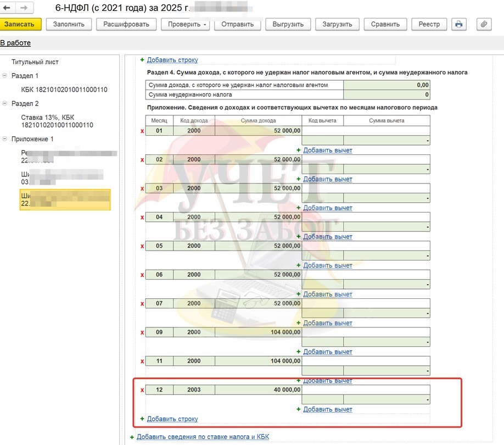
Task: Click the back arrow navigation button
Action: 7,8
